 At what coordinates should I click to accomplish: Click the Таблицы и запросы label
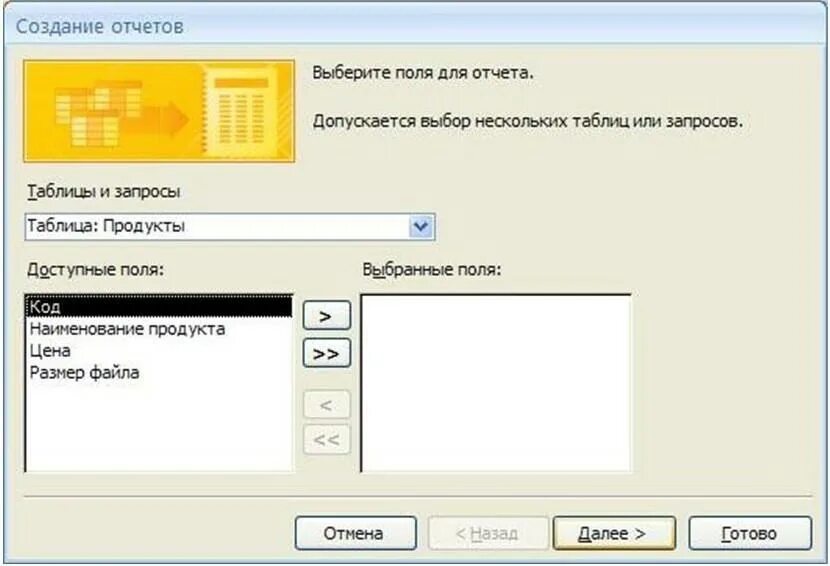pos(104,191)
